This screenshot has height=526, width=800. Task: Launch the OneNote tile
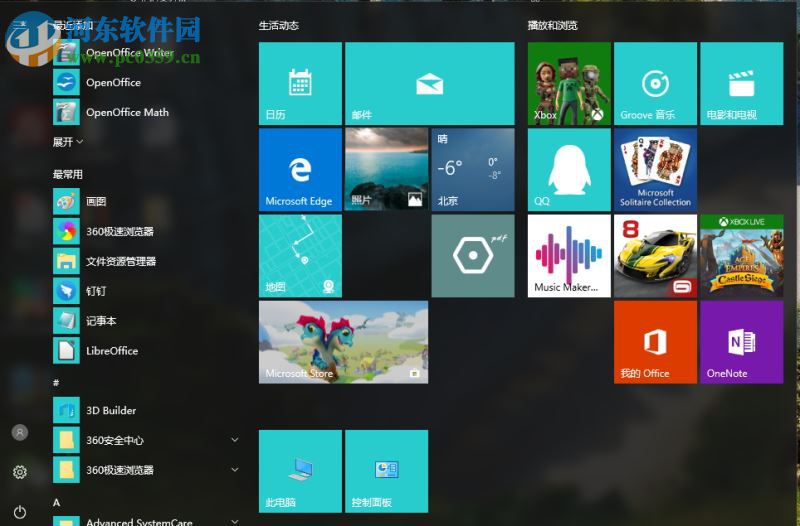coord(742,342)
